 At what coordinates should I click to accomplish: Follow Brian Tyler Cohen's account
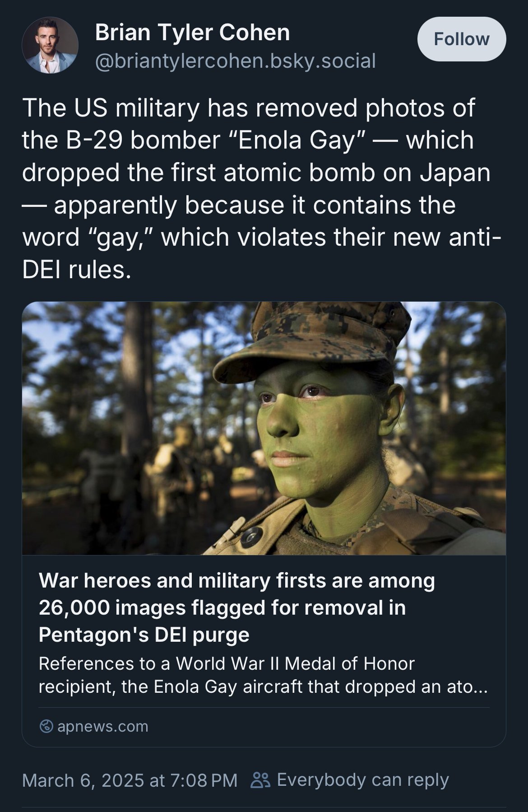[x=461, y=39]
